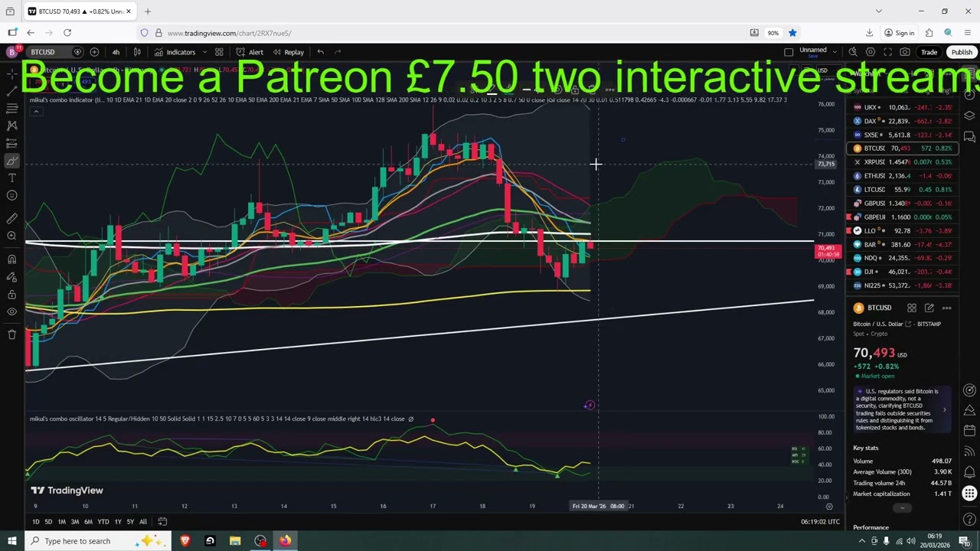Select ETHUSD row in the watchlist
This screenshot has width=980, height=551.
tap(903, 176)
